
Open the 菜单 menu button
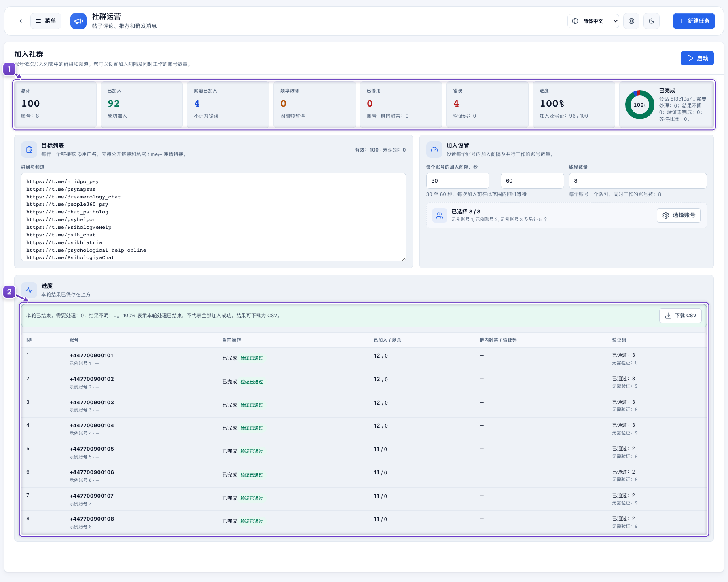[x=46, y=21]
